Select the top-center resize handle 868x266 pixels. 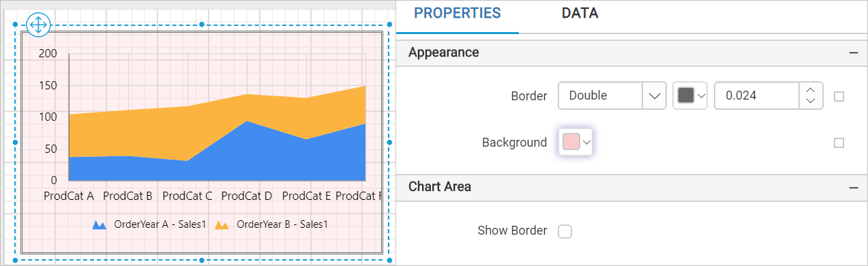(x=202, y=25)
